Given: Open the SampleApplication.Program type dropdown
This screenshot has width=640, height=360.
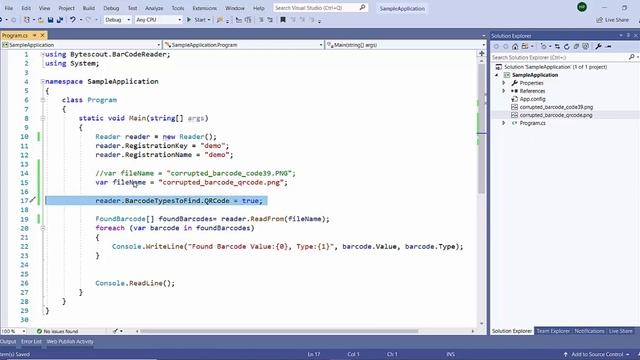Looking at the screenshot, I should click(x=244, y=45).
